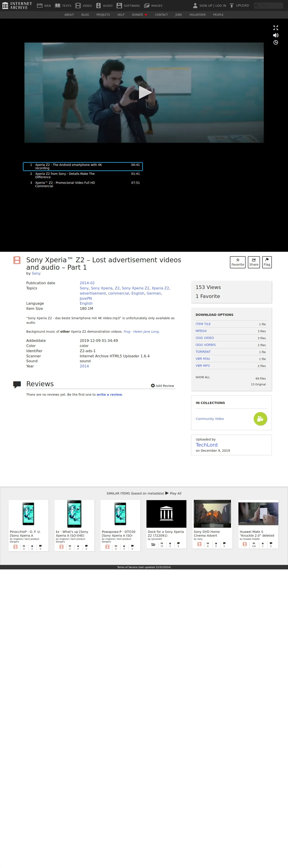Viewport: 288px width, 868px height.
Task: Download the TORRENT file
Action: [203, 352]
